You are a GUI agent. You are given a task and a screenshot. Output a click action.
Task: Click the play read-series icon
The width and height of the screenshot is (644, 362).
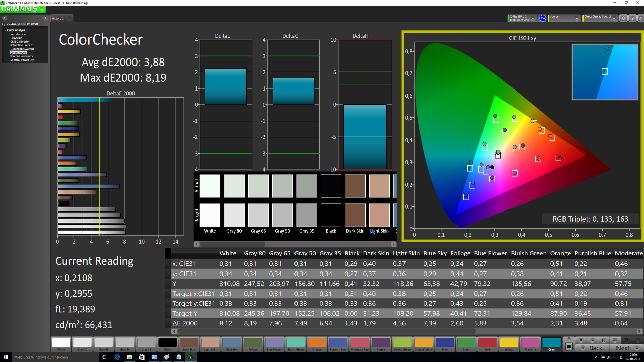coord(592,340)
